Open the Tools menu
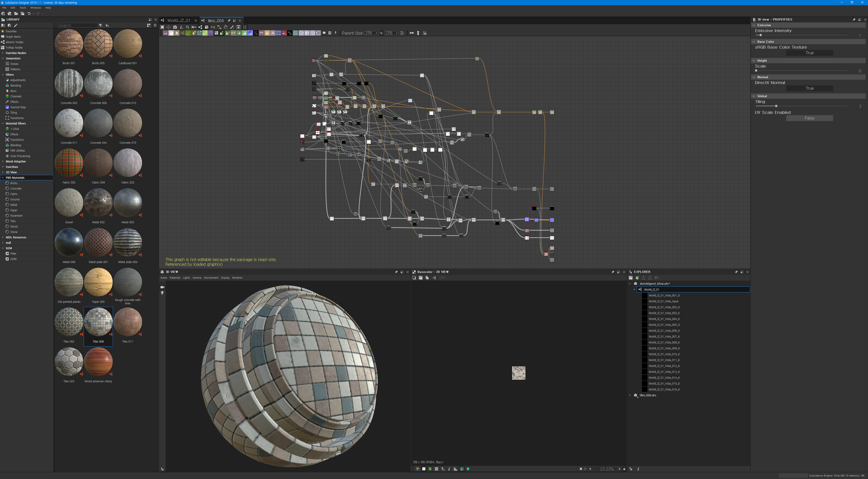 tap(23, 8)
